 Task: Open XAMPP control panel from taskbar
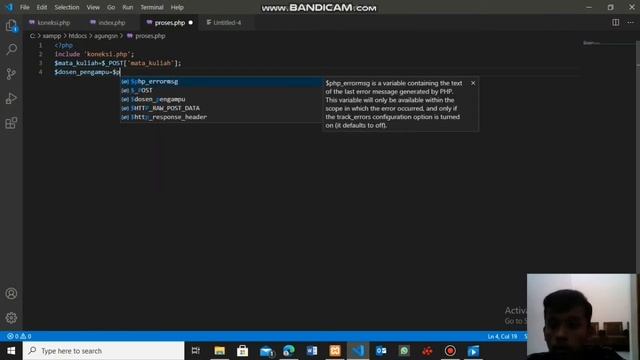tap(335, 351)
